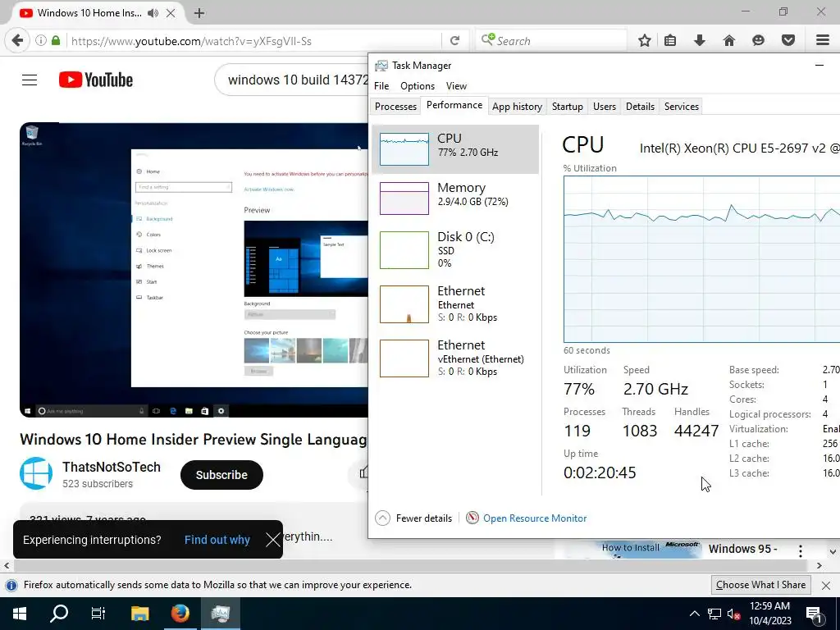Select Memory performance item
Image resolution: width=840 pixels, height=630 pixels.
[454, 199]
